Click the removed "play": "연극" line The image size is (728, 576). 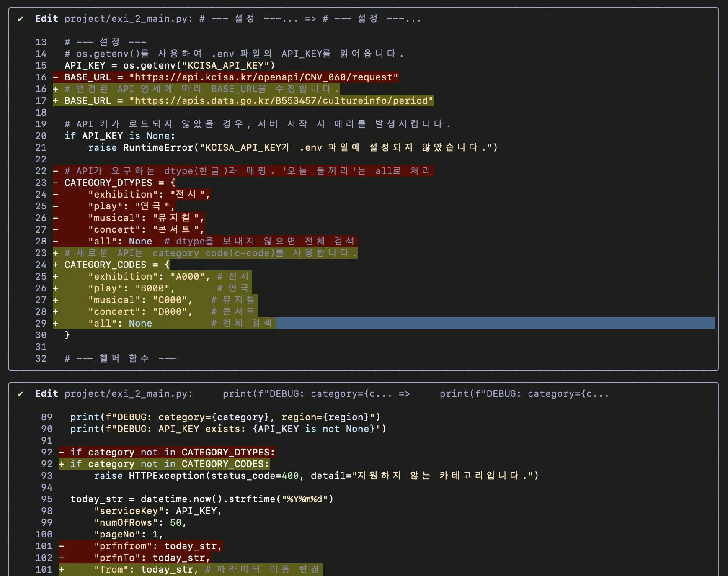(114, 206)
